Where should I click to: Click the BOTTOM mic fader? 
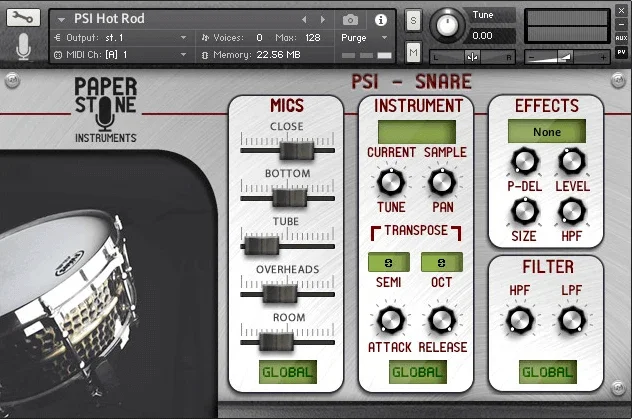[289, 198]
